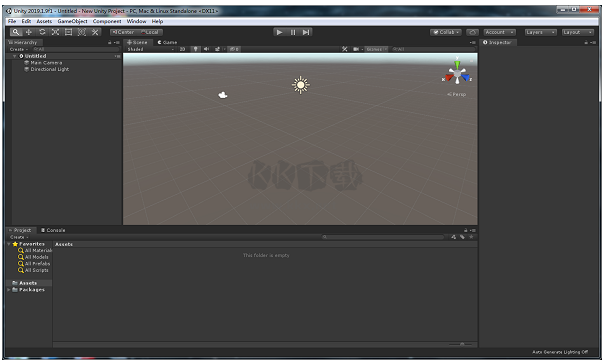
Task: Open the Assets menu
Action: (x=44, y=21)
